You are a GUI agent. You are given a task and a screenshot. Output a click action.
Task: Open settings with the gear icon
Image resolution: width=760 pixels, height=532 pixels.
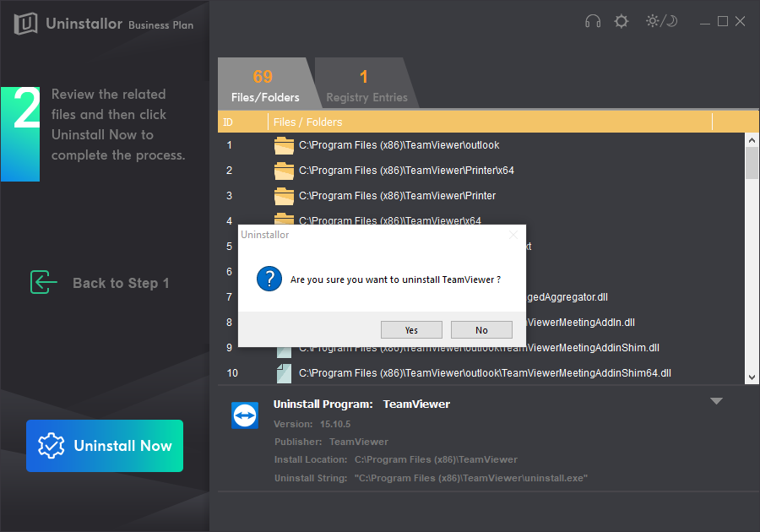622,21
